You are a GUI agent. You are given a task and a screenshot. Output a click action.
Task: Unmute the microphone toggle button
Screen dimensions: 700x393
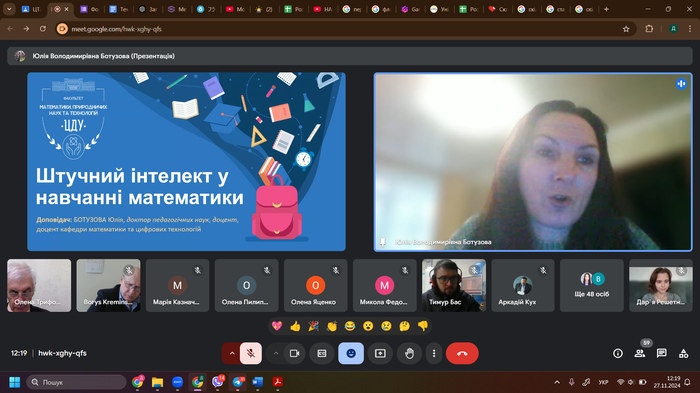(x=251, y=353)
